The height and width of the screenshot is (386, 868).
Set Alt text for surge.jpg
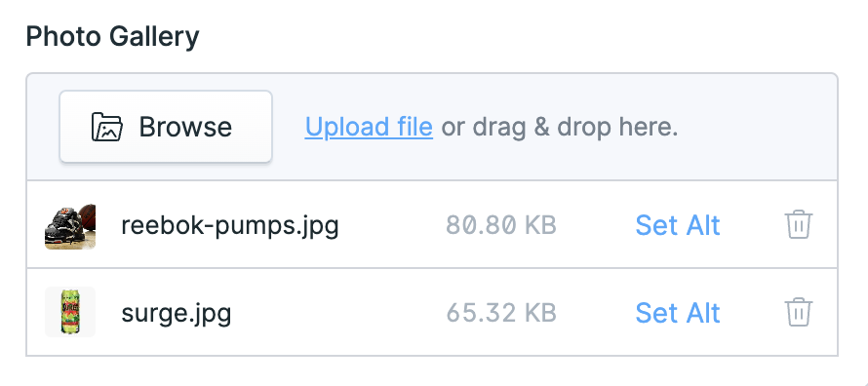(x=678, y=313)
